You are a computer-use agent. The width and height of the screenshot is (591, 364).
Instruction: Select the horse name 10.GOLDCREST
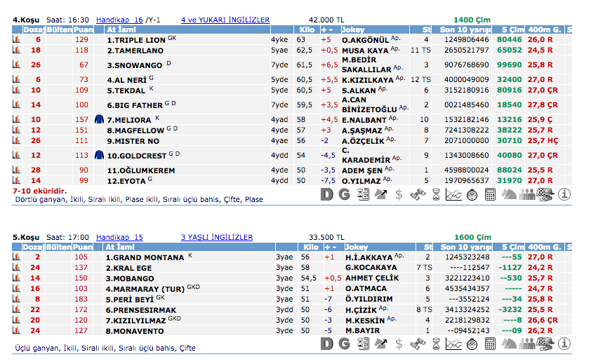tap(137, 155)
